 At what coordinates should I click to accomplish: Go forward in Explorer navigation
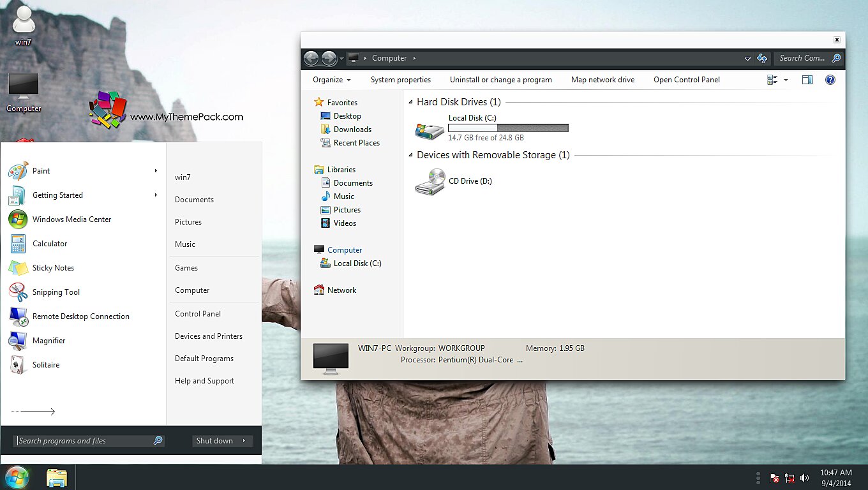coord(329,59)
